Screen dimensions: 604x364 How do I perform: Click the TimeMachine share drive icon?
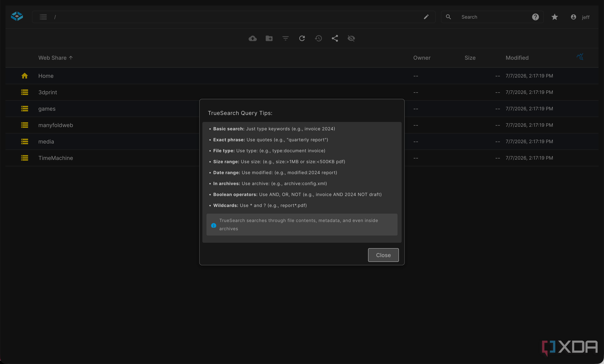pyautogui.click(x=24, y=158)
